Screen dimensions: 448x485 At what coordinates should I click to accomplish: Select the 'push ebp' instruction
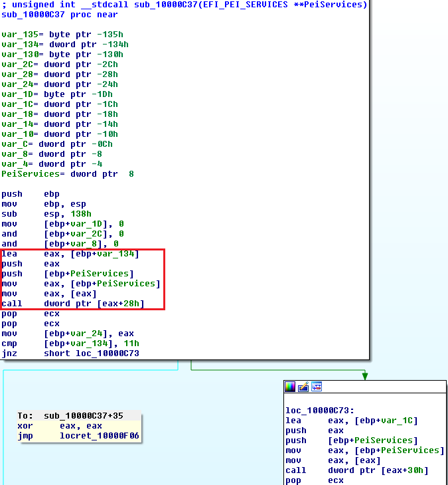coord(31,194)
